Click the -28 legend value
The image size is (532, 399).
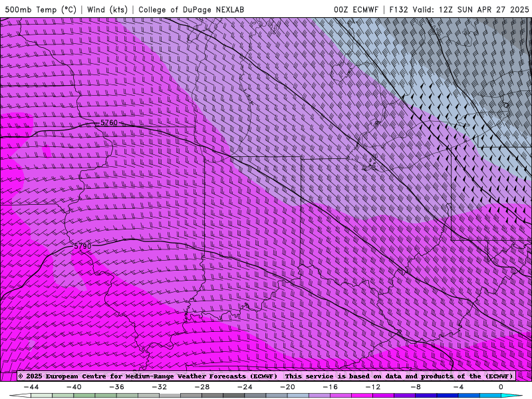pyautogui.click(x=202, y=387)
